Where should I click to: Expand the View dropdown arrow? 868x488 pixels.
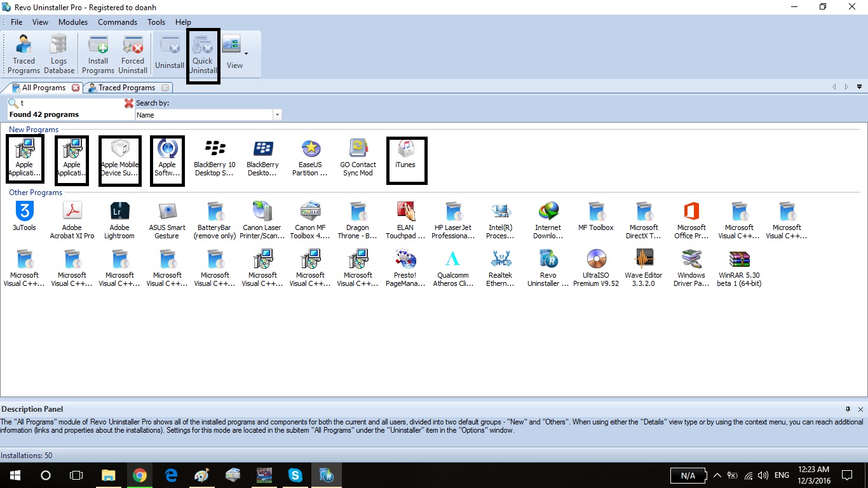point(247,53)
